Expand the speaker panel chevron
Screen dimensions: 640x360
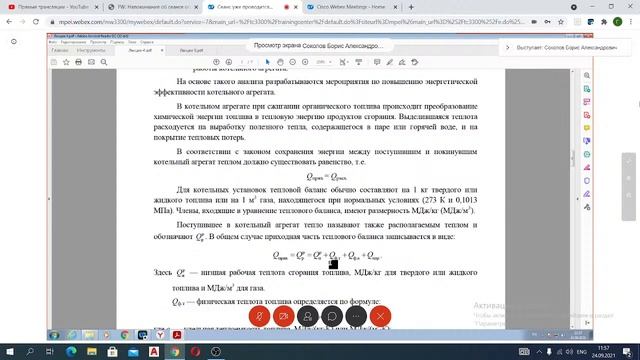pyautogui.click(x=508, y=47)
